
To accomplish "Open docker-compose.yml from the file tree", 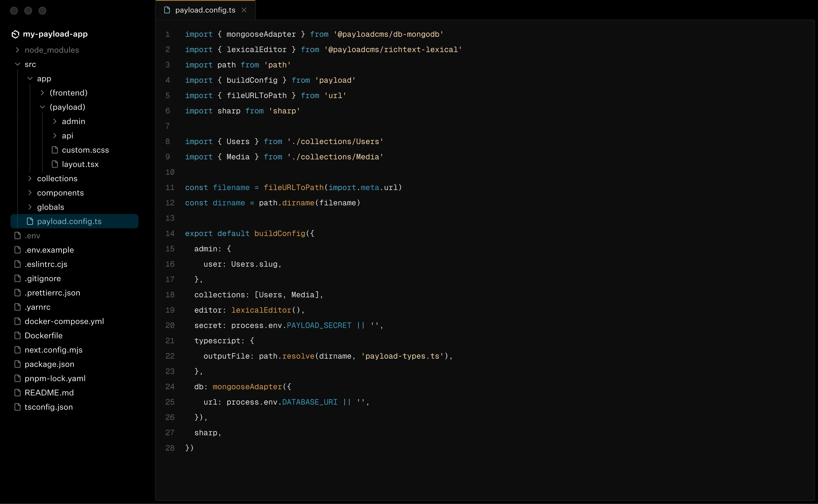I will click(x=64, y=321).
